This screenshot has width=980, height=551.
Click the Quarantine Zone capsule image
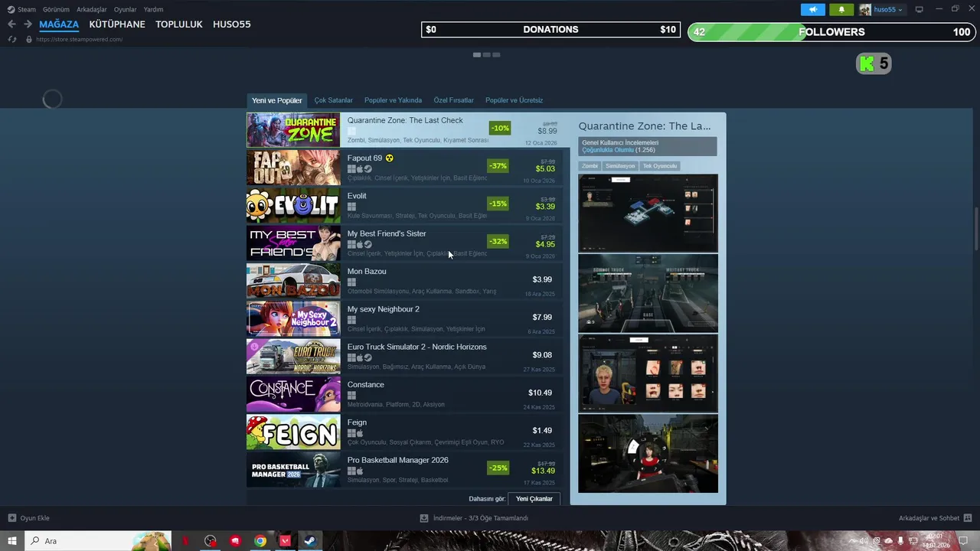coord(293,130)
